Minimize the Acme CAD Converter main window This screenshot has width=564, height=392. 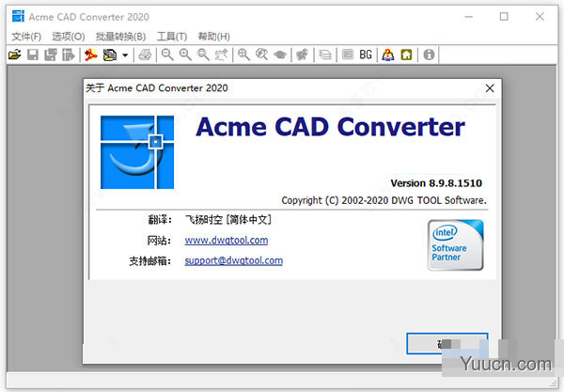click(x=469, y=17)
